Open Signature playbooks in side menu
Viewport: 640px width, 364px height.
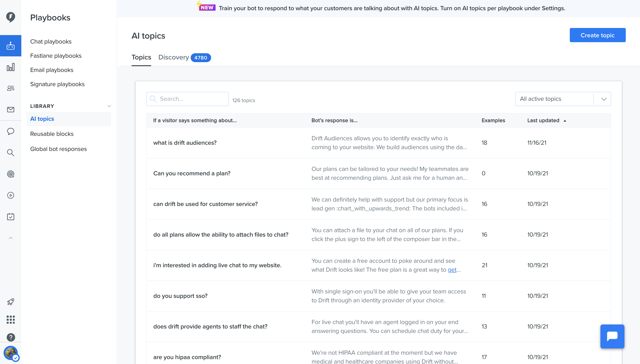(x=57, y=84)
